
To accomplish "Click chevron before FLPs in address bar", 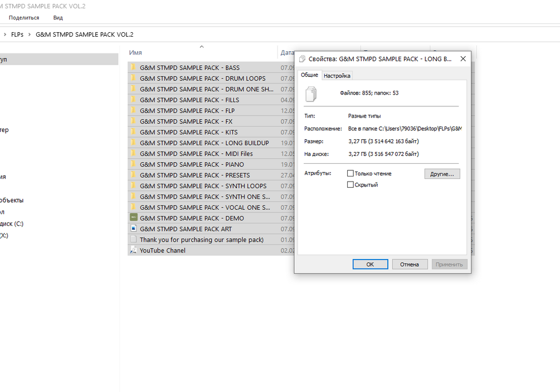I will 5,35.
